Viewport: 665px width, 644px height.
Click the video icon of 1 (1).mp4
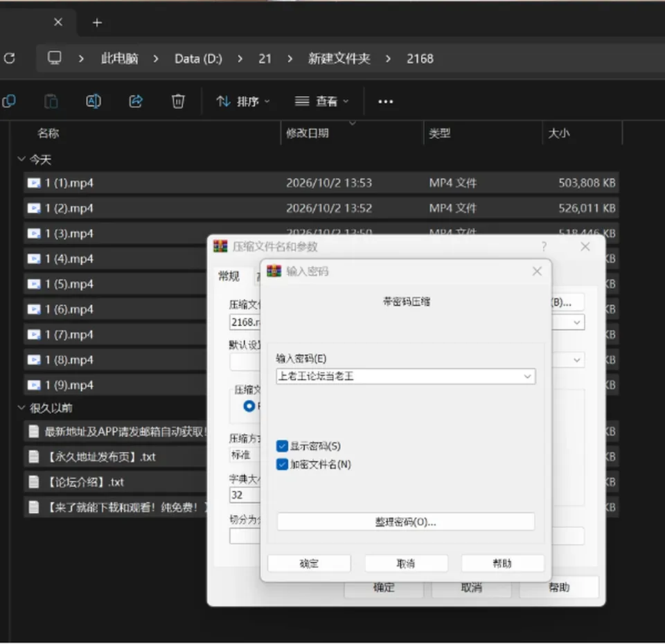[34, 183]
